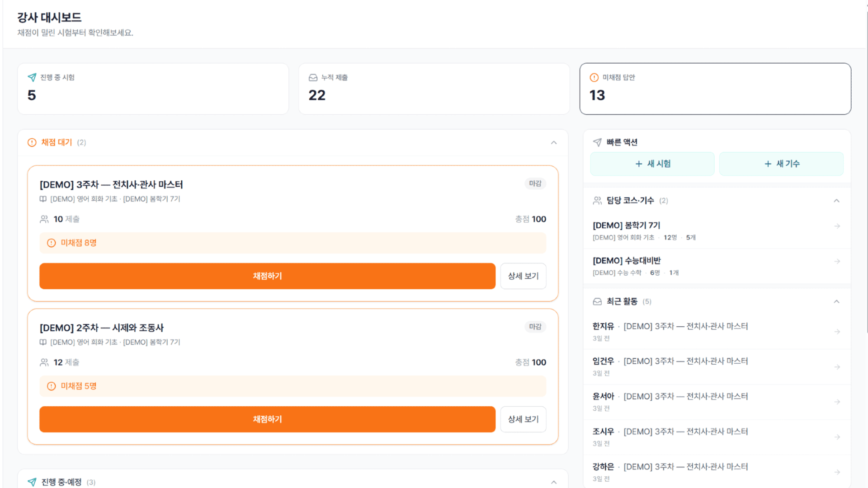Click the people icon beside 담당 코스·기수

point(597,201)
